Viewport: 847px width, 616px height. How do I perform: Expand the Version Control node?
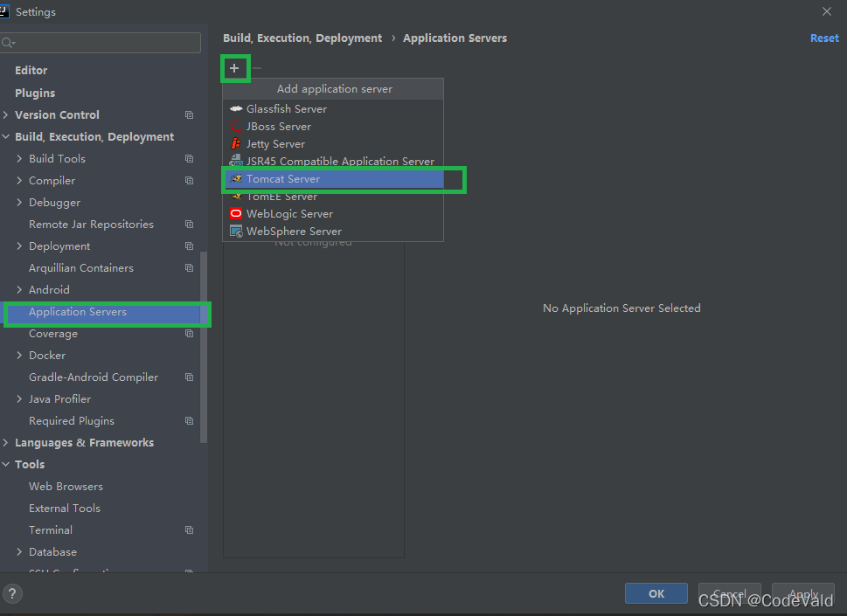coord(5,115)
